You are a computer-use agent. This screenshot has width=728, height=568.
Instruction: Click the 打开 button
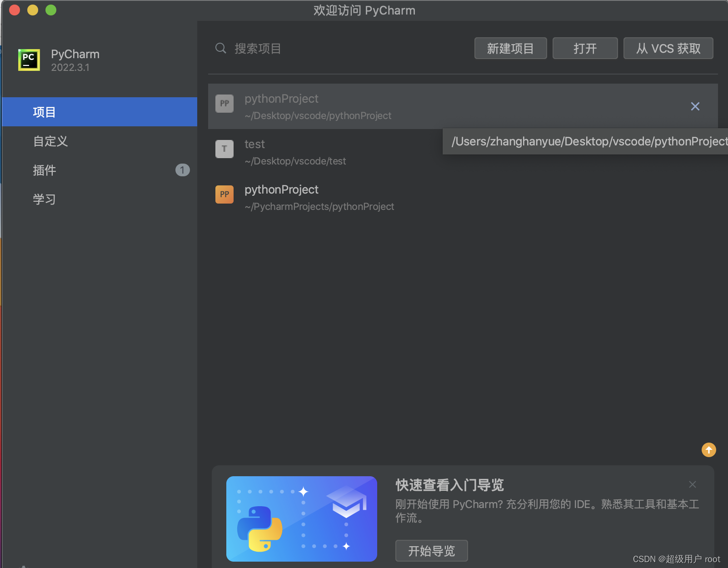pos(585,48)
